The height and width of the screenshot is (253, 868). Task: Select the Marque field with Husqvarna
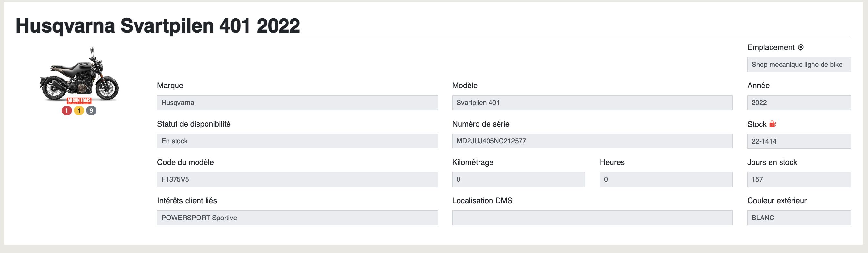pos(297,103)
